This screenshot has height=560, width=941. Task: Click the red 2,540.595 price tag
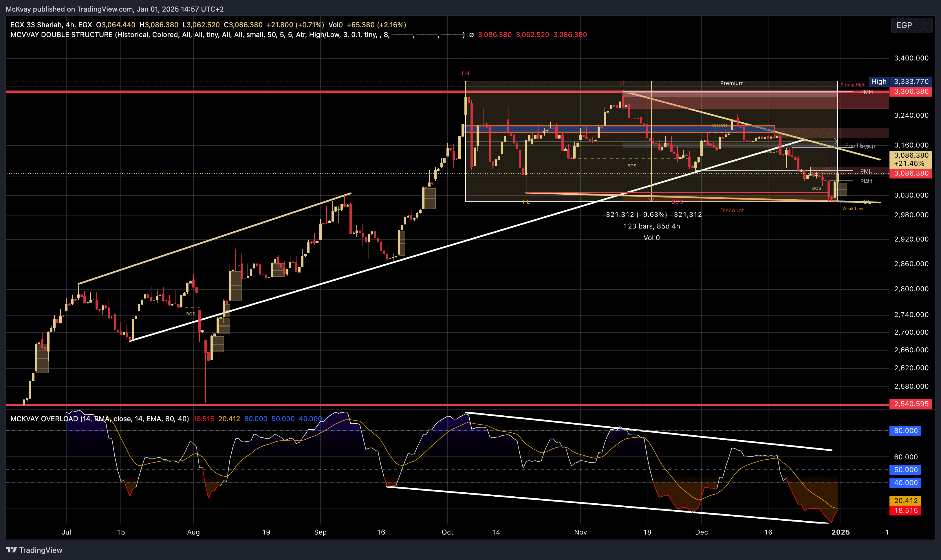[911, 404]
